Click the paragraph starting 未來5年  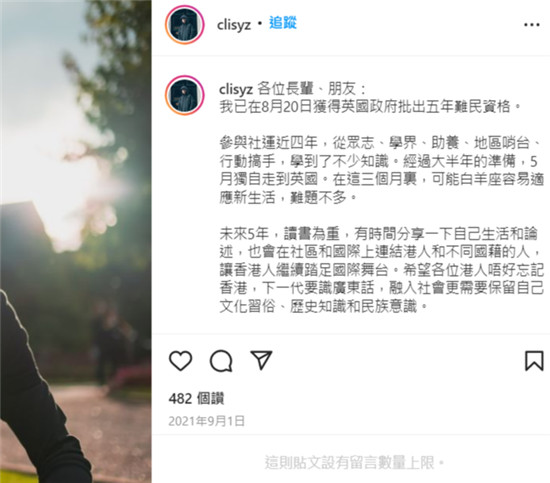[x=382, y=270]
